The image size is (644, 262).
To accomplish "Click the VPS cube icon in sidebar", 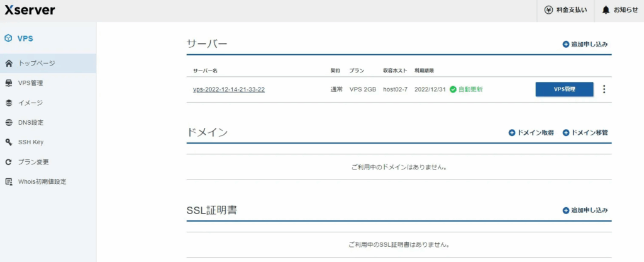I will click(8, 38).
